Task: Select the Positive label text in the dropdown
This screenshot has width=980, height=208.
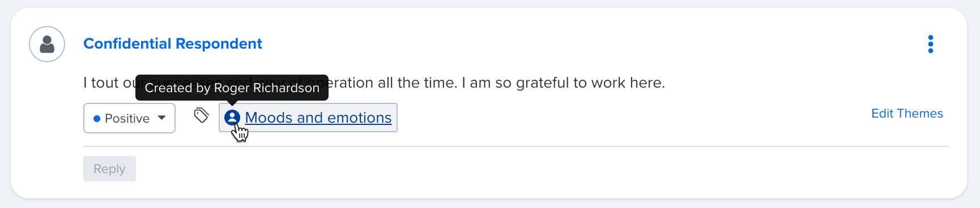Action: click(127, 119)
